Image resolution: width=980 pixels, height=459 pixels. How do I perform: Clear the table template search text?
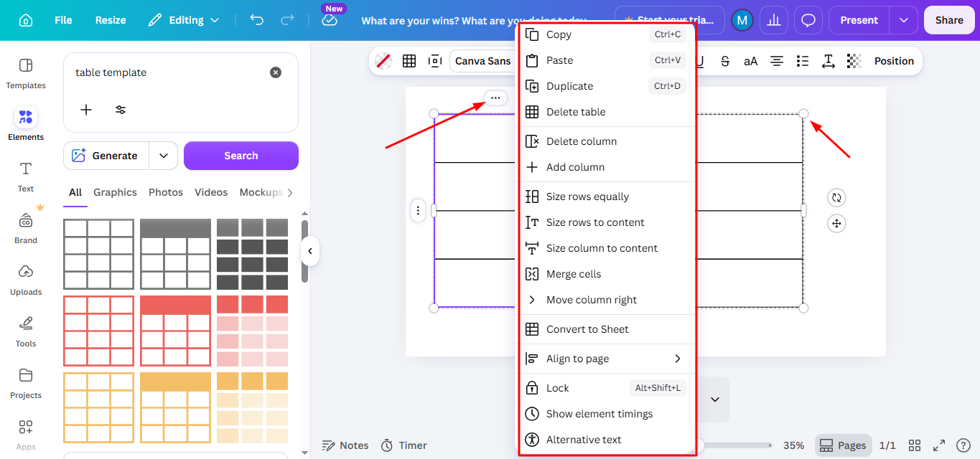coord(276,72)
